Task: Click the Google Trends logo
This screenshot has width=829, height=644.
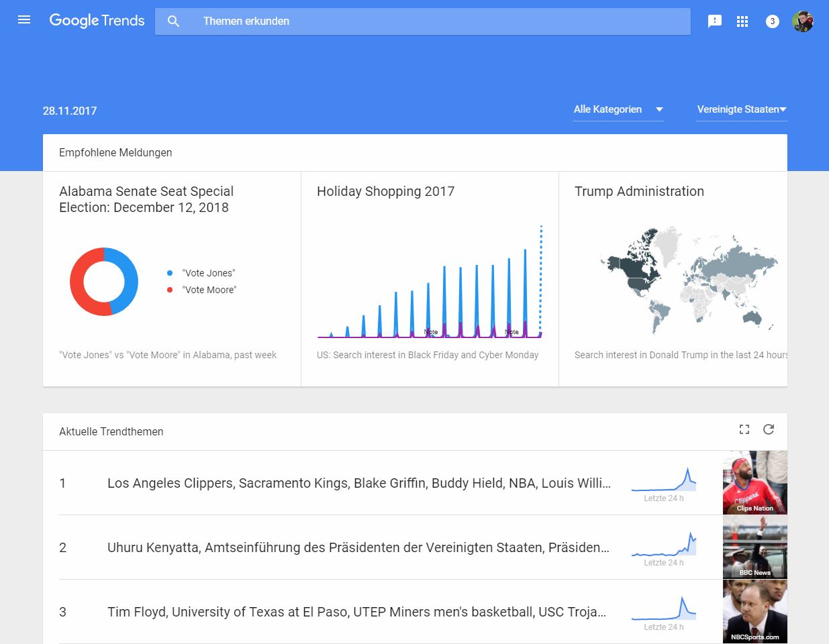Action: click(97, 21)
